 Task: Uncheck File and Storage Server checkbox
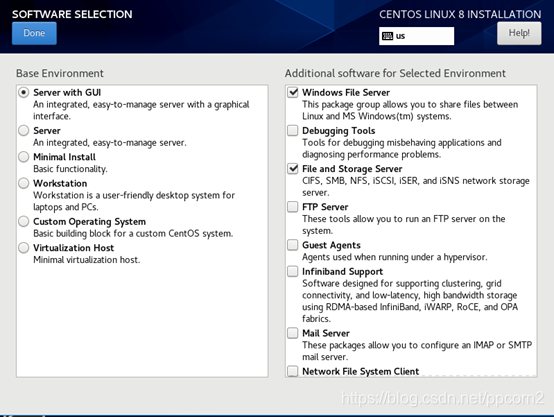293,169
